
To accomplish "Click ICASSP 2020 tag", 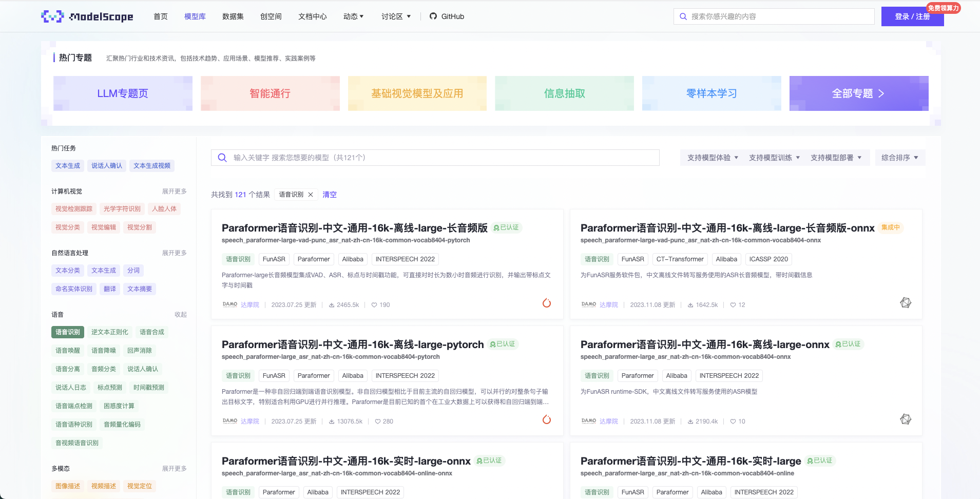I will pyautogui.click(x=768, y=259).
